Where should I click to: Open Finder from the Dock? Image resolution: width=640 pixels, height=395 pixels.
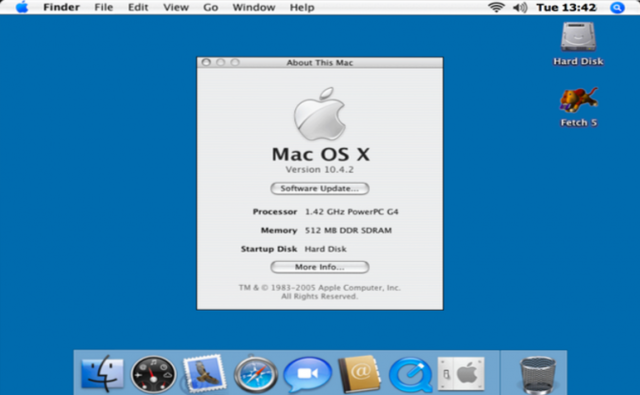point(102,373)
